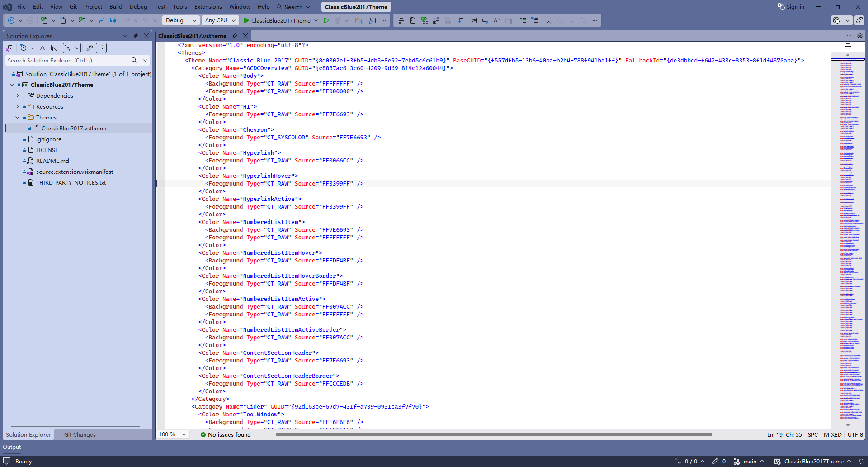Collapse the Themes folder

(x=17, y=117)
